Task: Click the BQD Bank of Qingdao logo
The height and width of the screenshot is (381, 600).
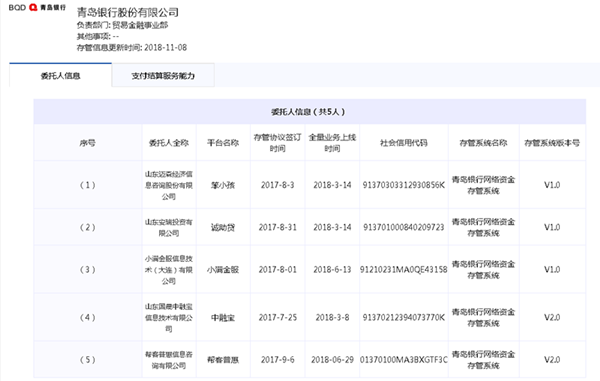Action: tap(37, 8)
